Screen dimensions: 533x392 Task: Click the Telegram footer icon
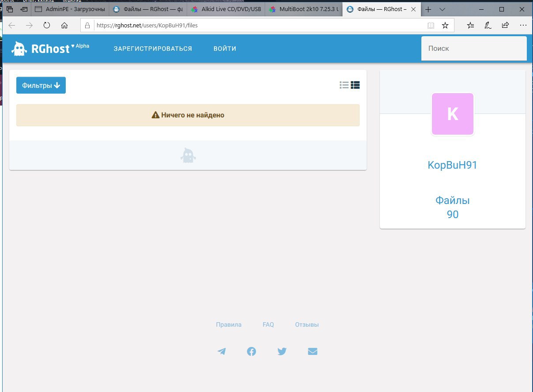pyautogui.click(x=221, y=351)
